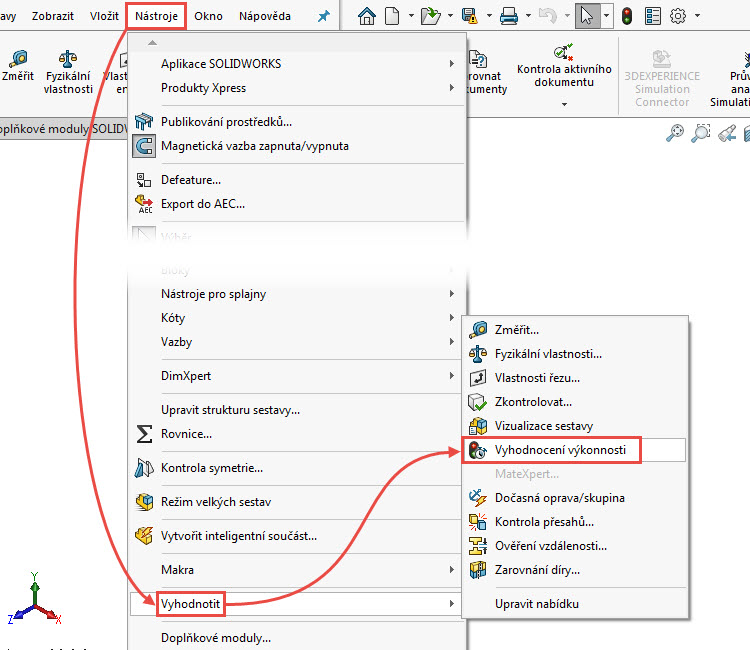The image size is (750, 650).
Task: Click Změřit measure tool in ribbon
Action: coord(18,66)
